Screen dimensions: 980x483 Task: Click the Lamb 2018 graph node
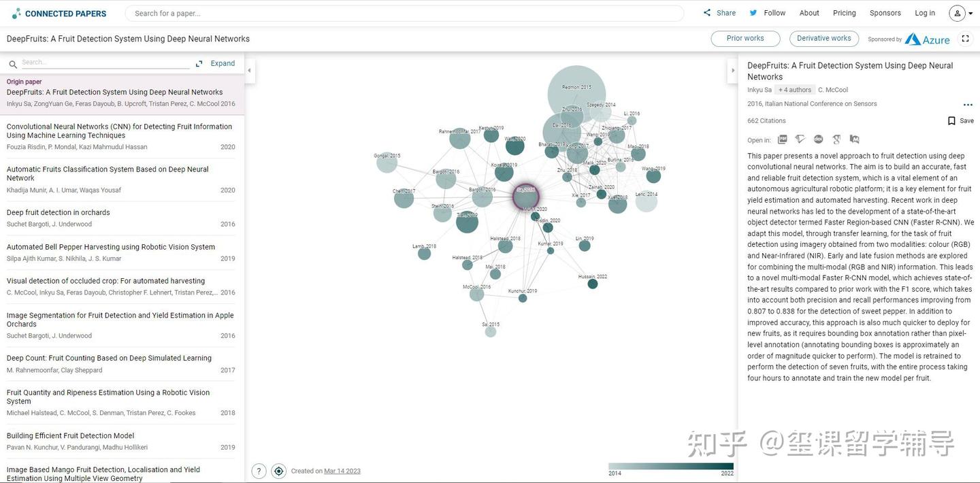[x=424, y=253]
